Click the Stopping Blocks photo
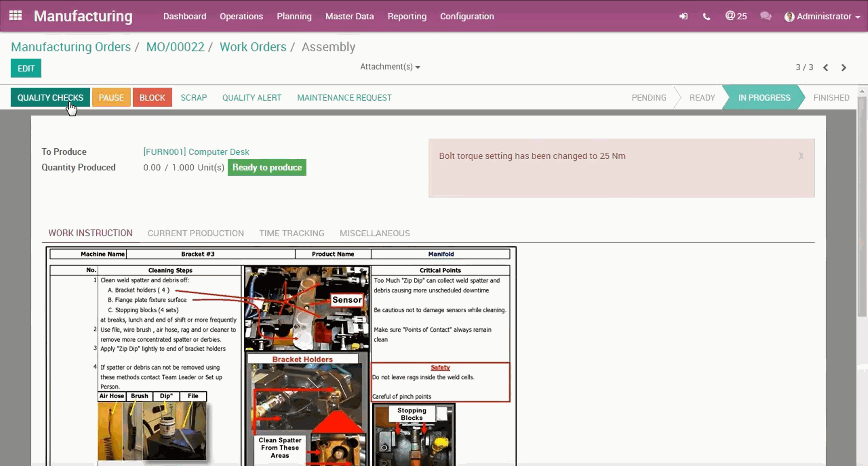 click(414, 435)
